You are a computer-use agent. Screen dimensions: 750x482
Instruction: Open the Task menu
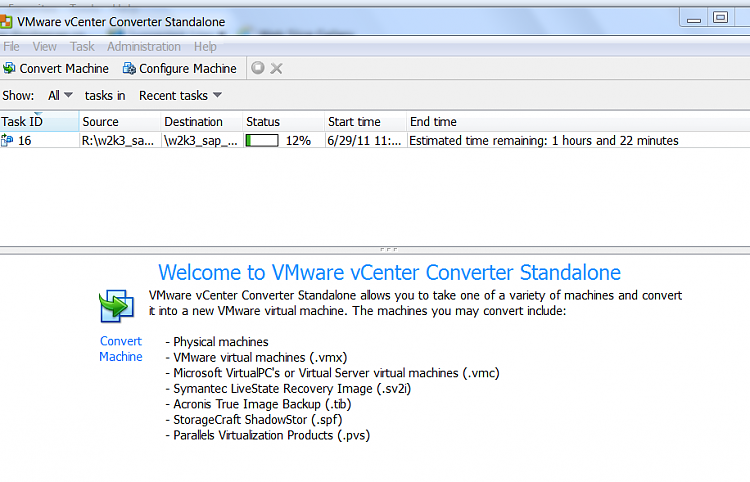point(82,46)
